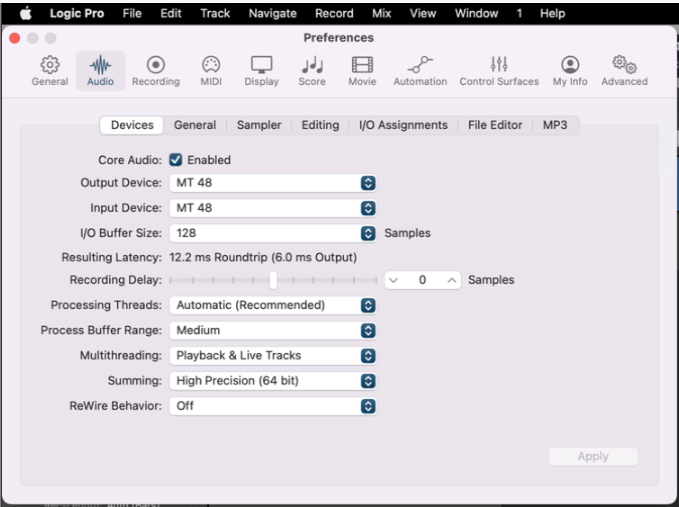Image resolution: width=679 pixels, height=507 pixels.
Task: Select the Audio waveform preferences icon
Action: click(x=100, y=65)
